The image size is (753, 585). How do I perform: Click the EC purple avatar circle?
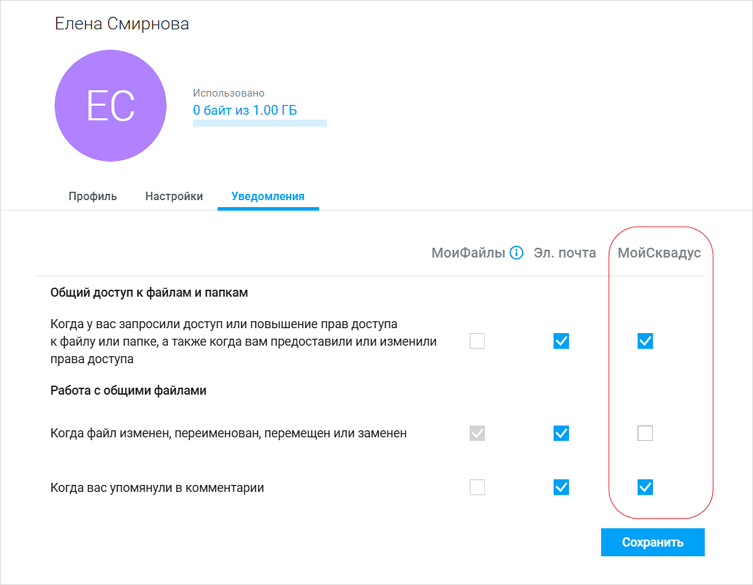(x=110, y=106)
